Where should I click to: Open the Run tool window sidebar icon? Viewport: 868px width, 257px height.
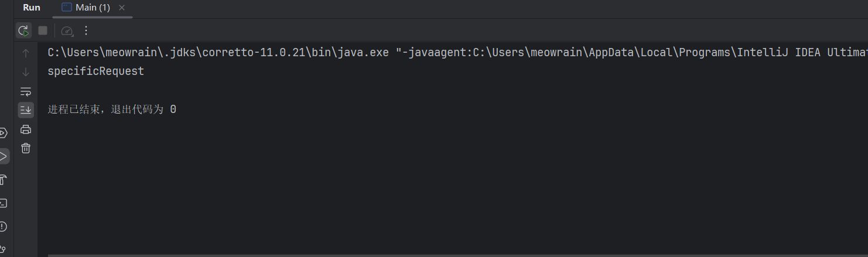click(x=4, y=156)
